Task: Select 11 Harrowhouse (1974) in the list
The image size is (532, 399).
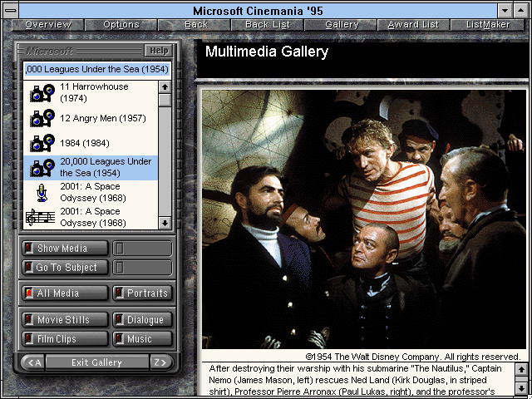Action: [91, 92]
